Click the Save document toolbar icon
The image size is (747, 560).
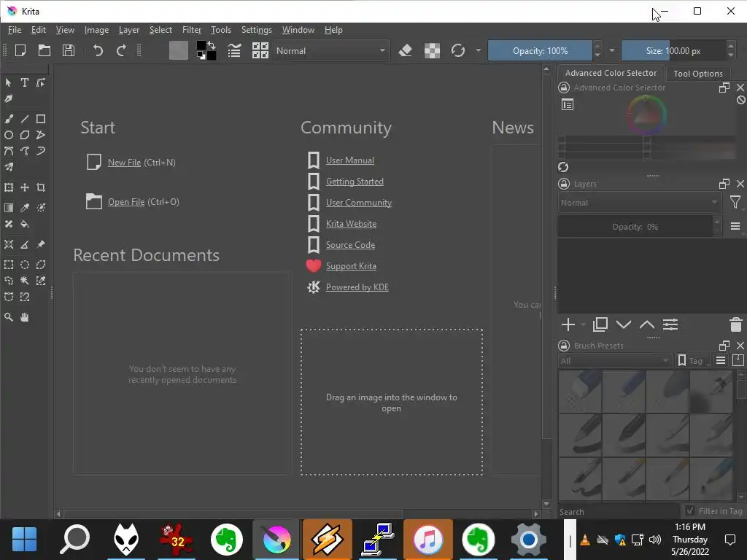(69, 50)
